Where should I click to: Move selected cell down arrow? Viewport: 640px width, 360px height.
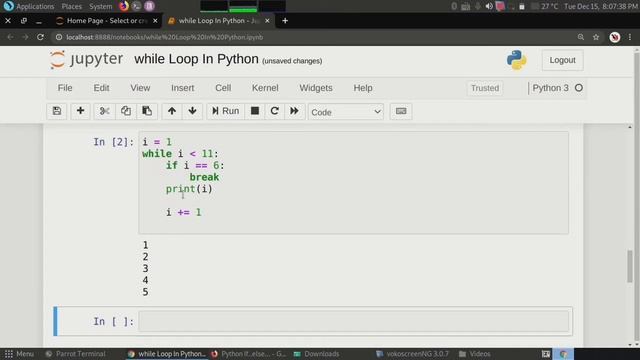(x=193, y=111)
